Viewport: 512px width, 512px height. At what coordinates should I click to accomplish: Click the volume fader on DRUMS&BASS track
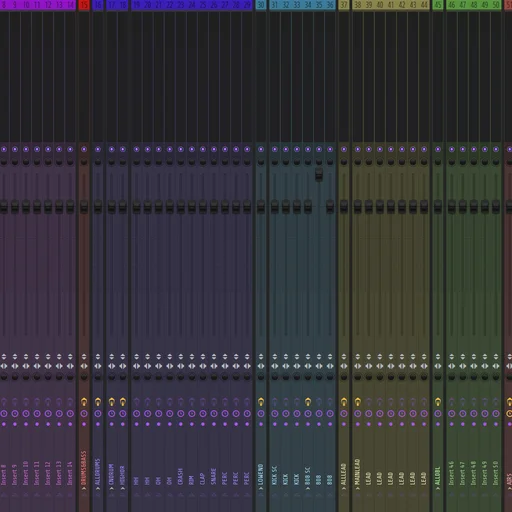click(84, 206)
